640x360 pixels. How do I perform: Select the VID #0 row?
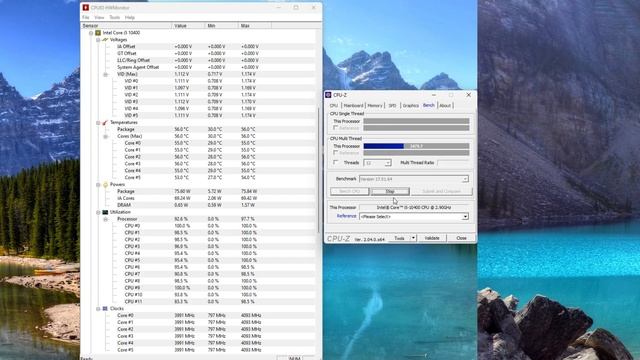pyautogui.click(x=198, y=81)
